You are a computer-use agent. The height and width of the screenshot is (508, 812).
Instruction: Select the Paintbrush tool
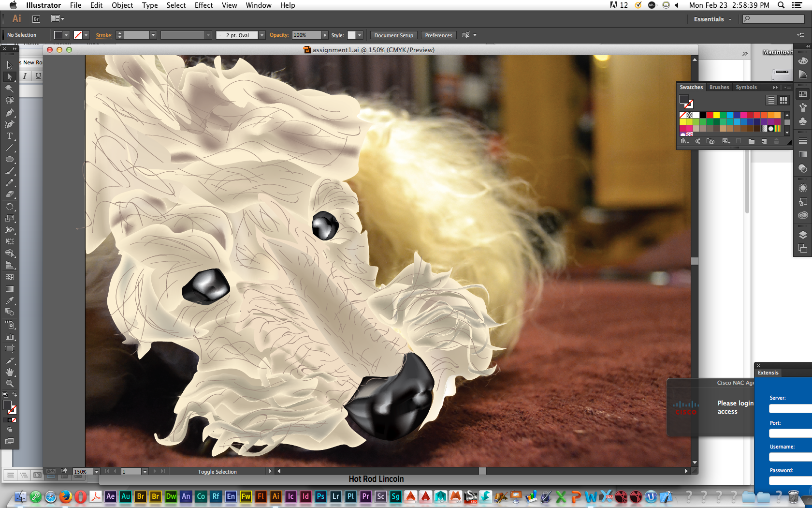(x=9, y=171)
